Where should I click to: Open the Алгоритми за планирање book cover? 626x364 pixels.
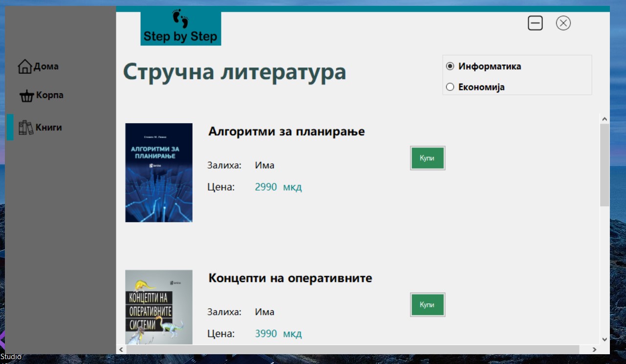[x=159, y=172]
